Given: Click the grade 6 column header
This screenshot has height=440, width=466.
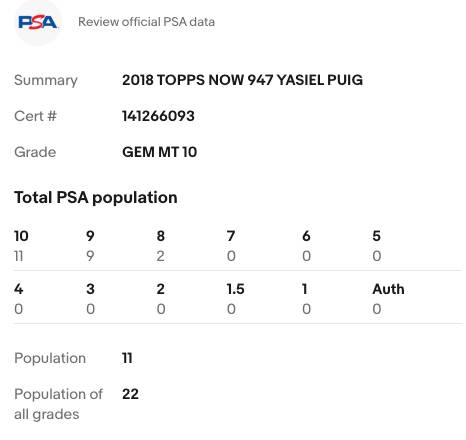Looking at the screenshot, I should (306, 236).
